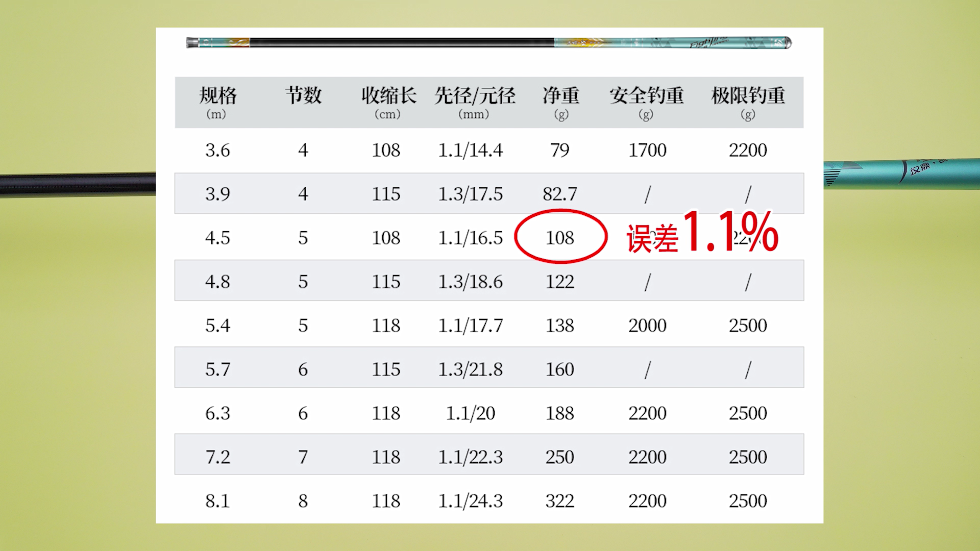Select the 净重 (g) column header

pyautogui.click(x=560, y=103)
